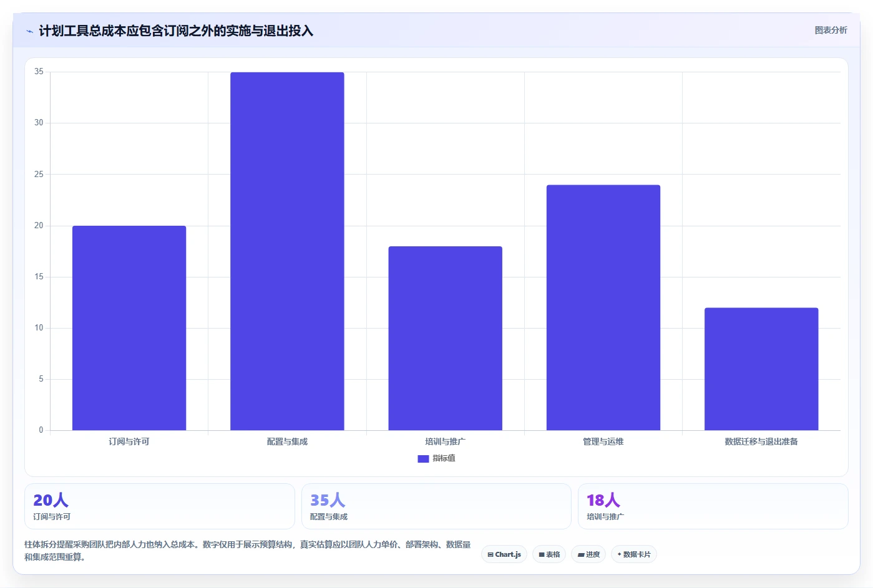Select the 进度 tag chip

click(x=588, y=554)
